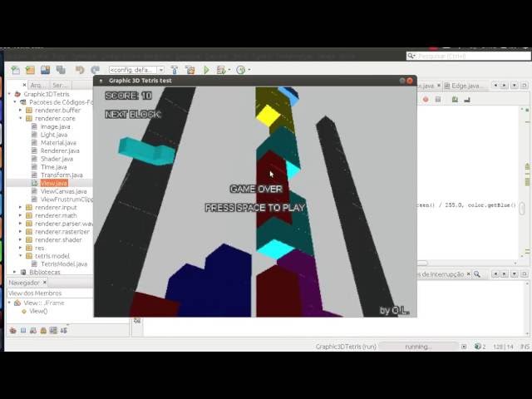Collapse the Pacotes de Códigos-Fonte node
Screen dimensions: 532x399
15,102
